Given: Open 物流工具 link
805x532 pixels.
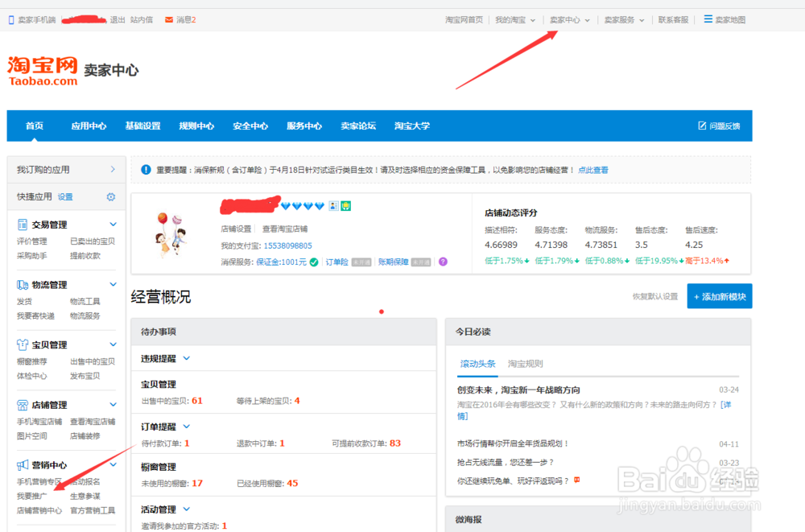Looking at the screenshot, I should coord(85,301).
